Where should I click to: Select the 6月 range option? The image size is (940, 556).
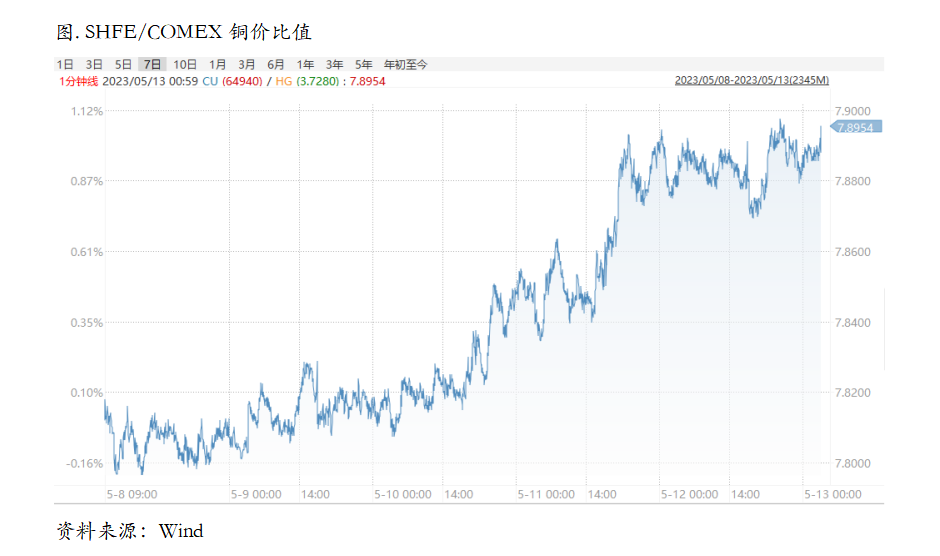tap(276, 64)
